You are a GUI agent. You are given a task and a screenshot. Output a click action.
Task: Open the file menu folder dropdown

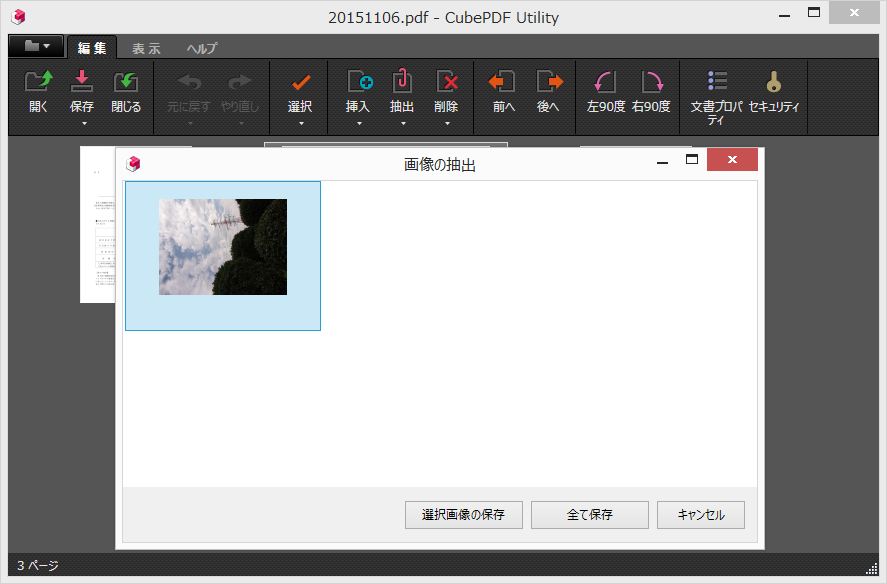click(x=36, y=46)
